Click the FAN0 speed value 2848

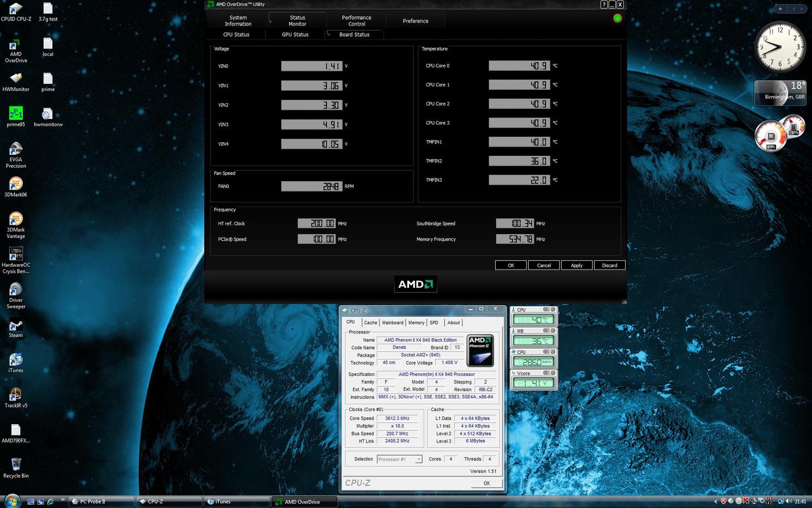pos(311,186)
